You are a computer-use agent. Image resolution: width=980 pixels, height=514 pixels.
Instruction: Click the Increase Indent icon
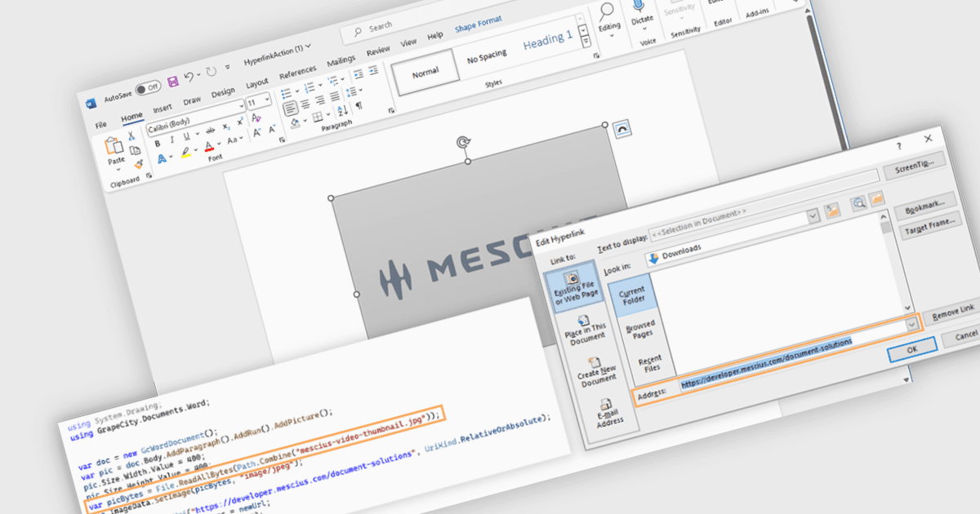(x=373, y=70)
